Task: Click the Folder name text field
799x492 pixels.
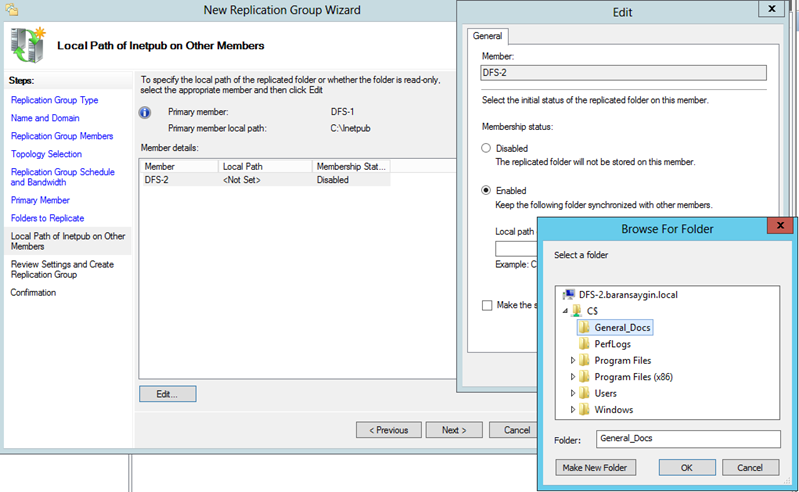Action: pyautogui.click(x=687, y=439)
